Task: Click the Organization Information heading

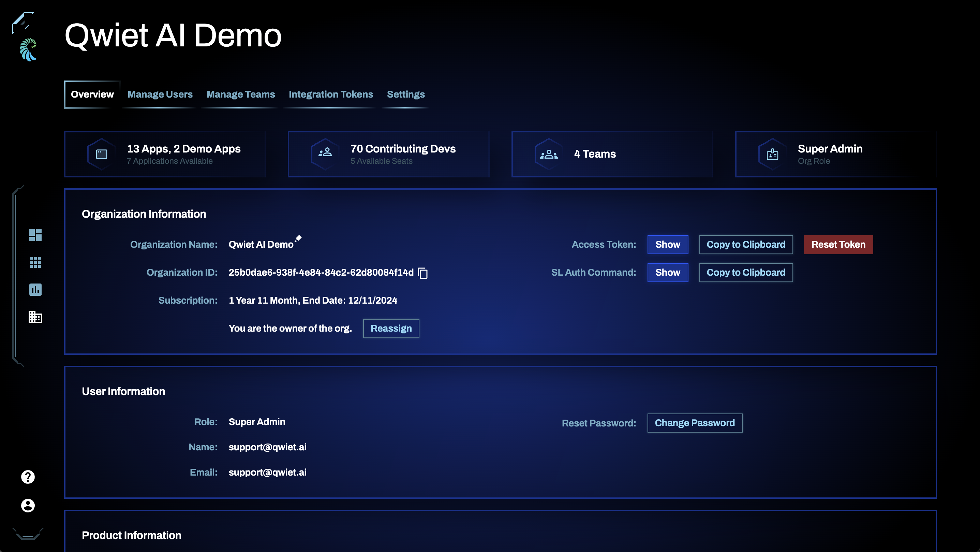Action: click(x=144, y=214)
